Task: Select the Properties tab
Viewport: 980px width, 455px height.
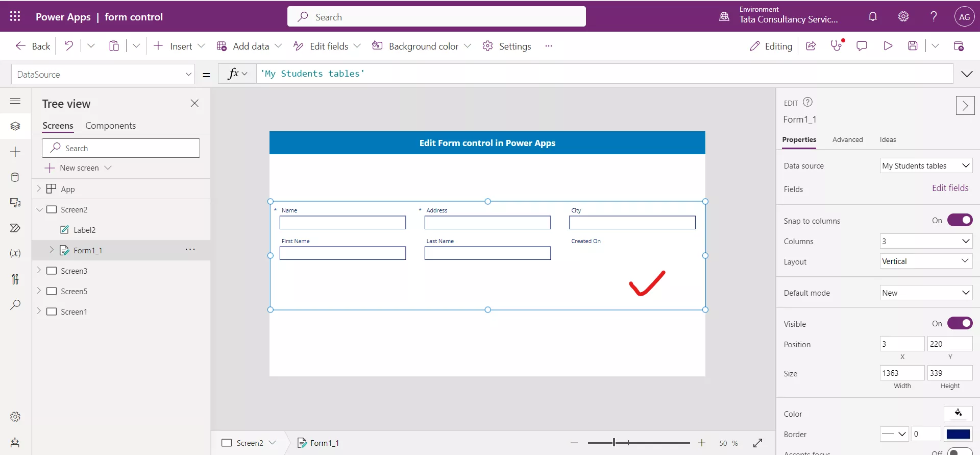Action: tap(799, 139)
